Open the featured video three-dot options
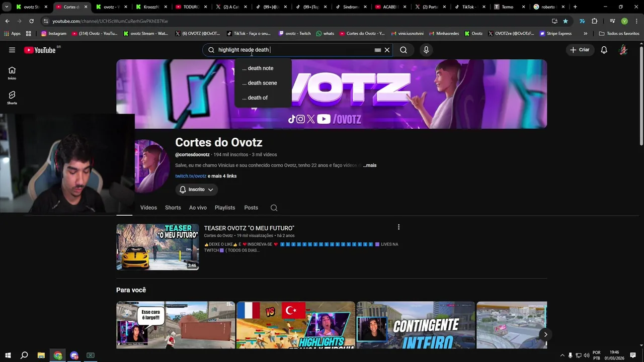 (x=398, y=227)
